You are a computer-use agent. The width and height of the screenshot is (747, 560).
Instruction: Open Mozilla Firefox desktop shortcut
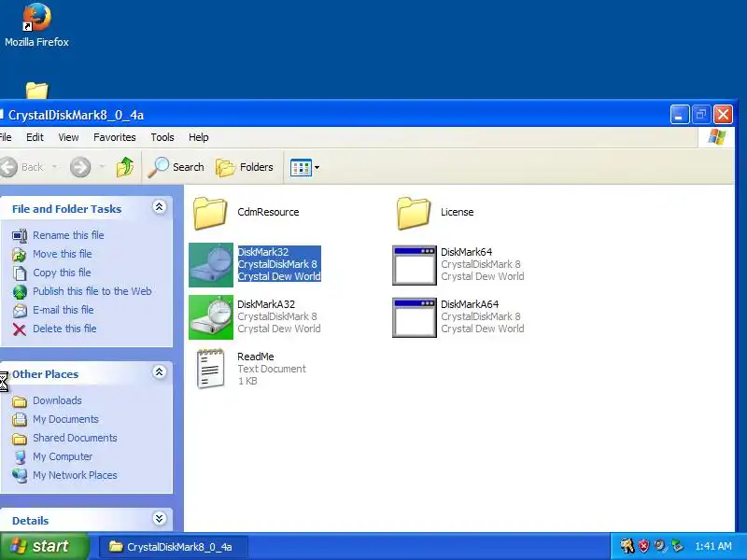click(36, 25)
